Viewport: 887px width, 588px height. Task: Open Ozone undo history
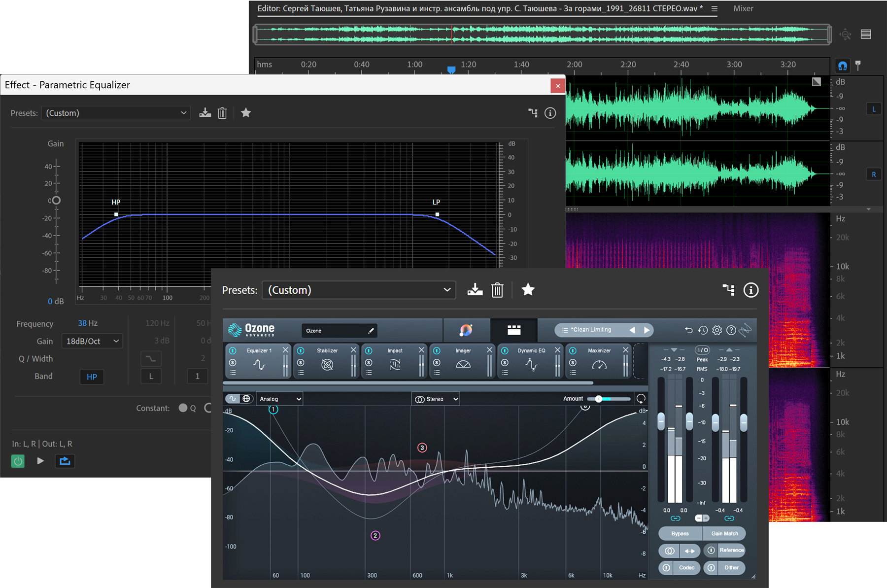tap(703, 330)
